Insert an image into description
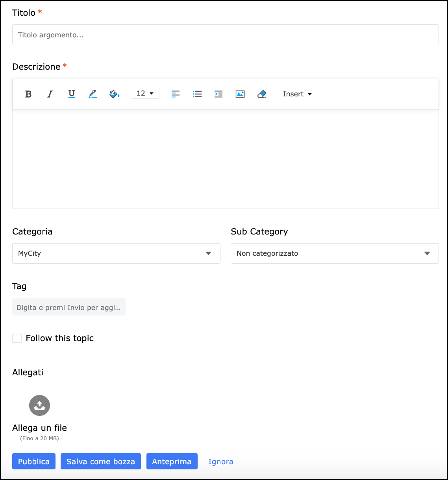 (x=240, y=94)
